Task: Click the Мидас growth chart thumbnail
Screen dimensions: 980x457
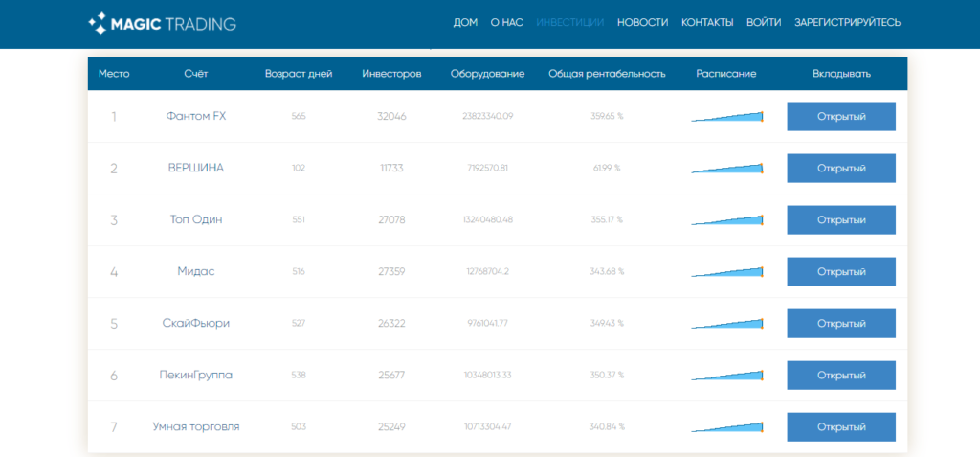Action: click(x=726, y=272)
